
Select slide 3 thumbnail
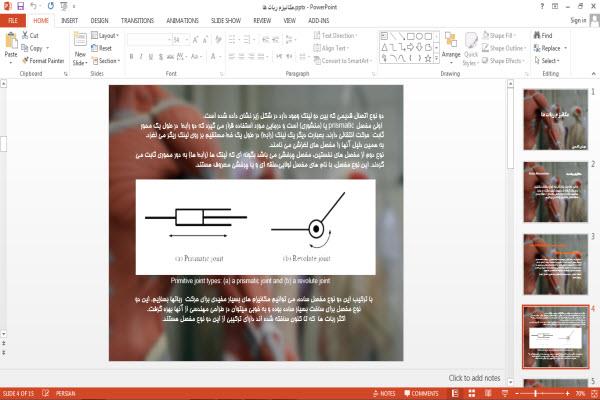[555, 264]
